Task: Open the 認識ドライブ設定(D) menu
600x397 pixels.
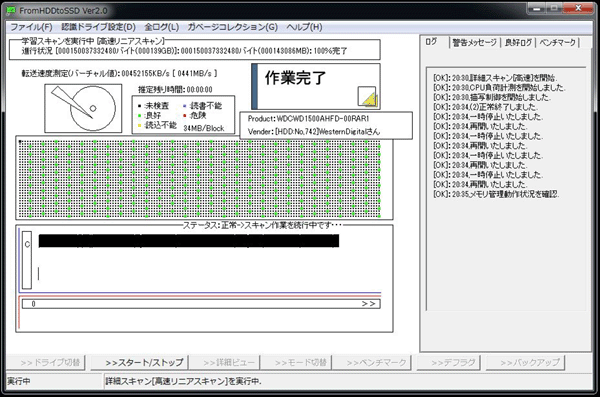Action: coord(98,27)
